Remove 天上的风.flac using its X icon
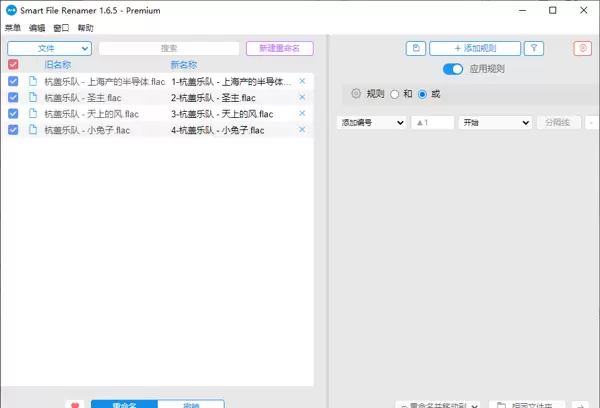The image size is (600, 408). 302,113
